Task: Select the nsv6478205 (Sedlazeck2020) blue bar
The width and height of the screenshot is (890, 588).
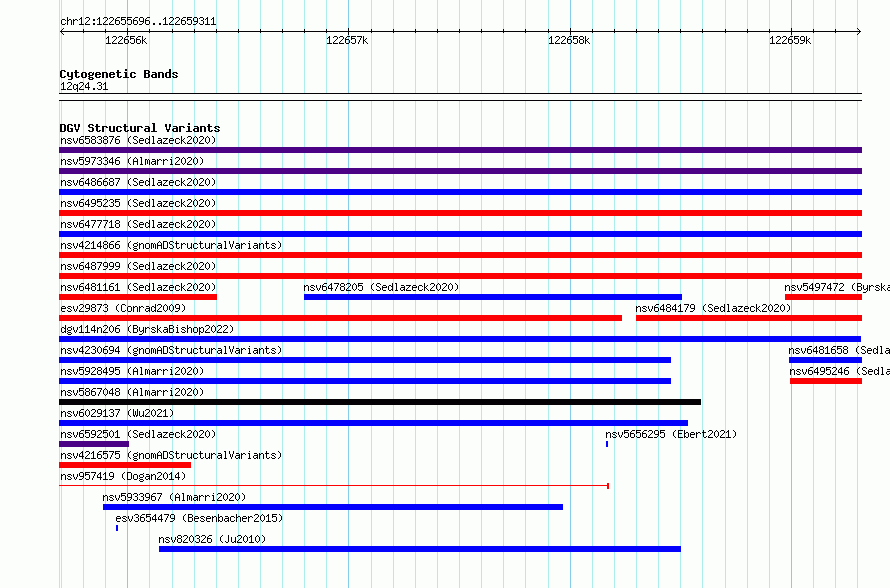Action: [493, 297]
